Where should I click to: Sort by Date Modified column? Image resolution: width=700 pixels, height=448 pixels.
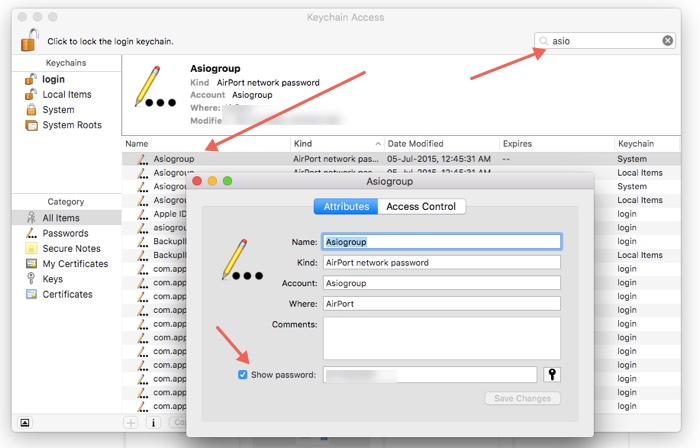(x=441, y=144)
